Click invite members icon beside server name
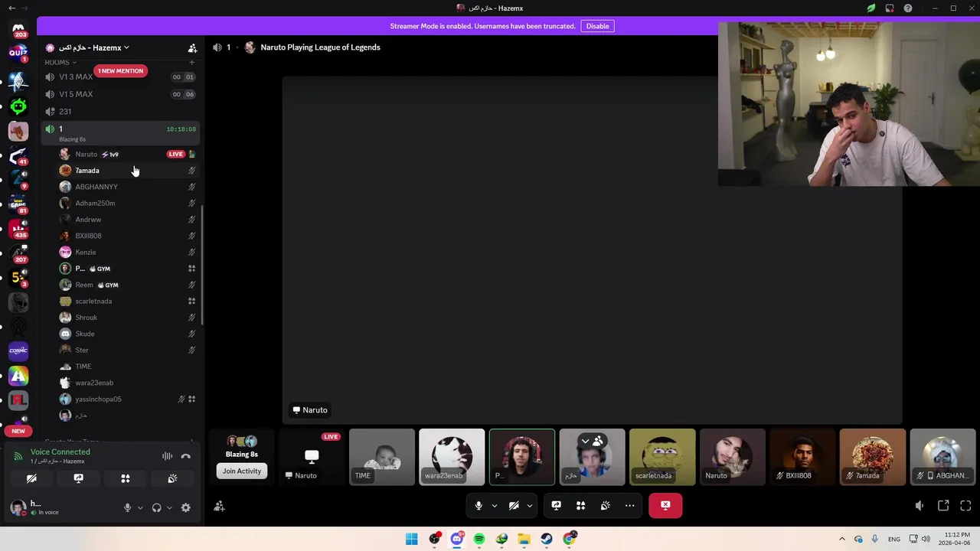This screenshot has width=980, height=551. pos(192,47)
